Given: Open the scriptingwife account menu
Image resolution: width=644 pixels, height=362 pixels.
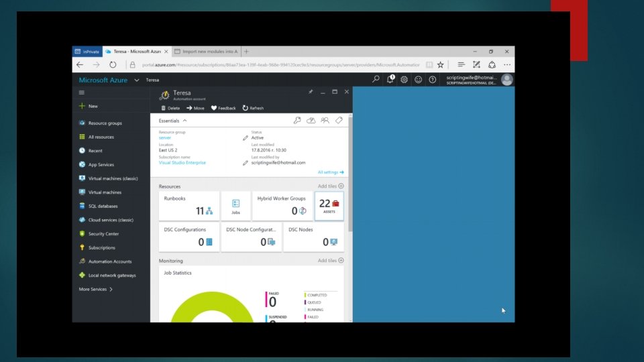Looking at the screenshot, I should click(479, 80).
